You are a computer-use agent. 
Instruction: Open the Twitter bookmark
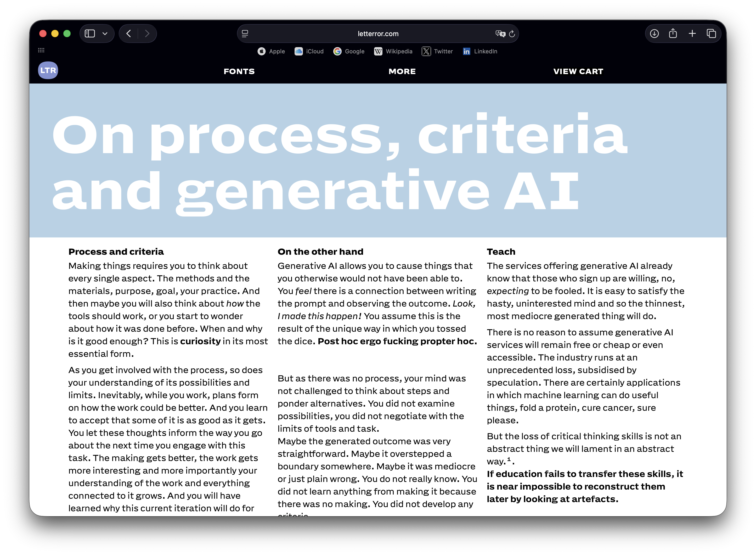tap(437, 51)
